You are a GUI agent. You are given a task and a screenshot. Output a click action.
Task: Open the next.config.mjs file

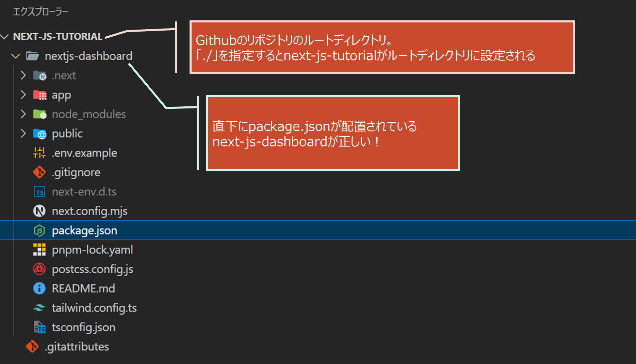(89, 211)
